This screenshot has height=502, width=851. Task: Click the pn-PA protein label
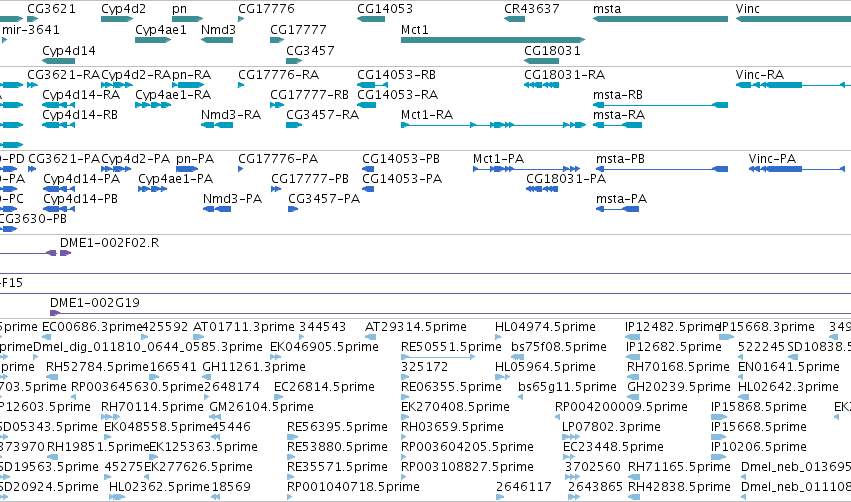pos(195,159)
